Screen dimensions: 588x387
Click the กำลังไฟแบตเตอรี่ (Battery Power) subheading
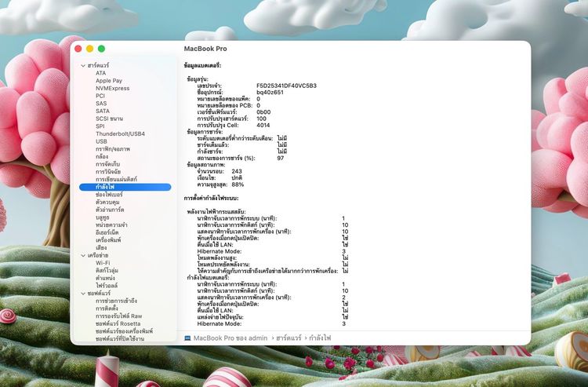click(208, 278)
